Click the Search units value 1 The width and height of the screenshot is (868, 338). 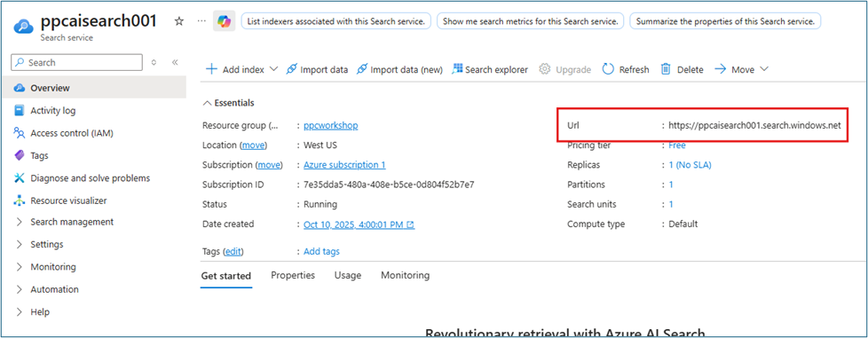pos(671,204)
